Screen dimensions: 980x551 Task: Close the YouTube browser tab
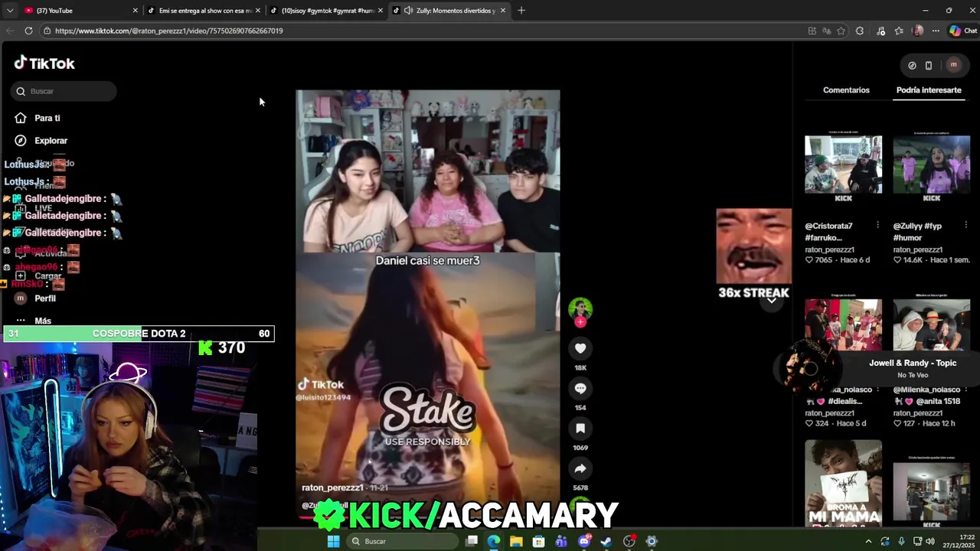pos(136,11)
